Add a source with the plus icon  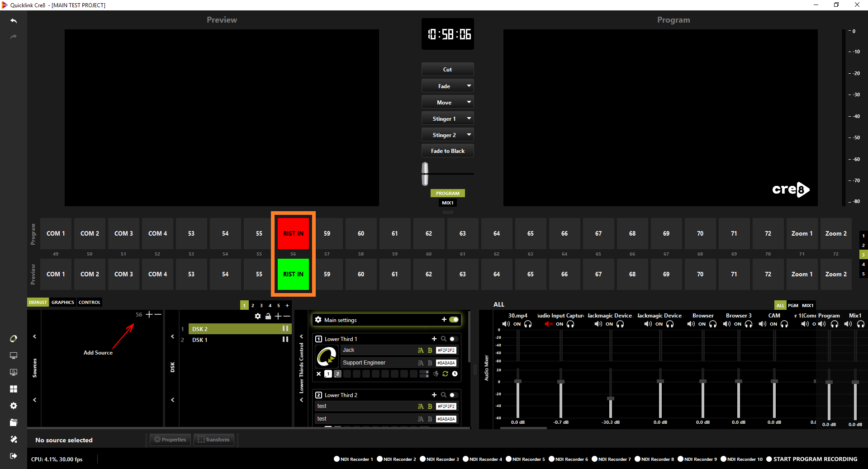point(149,314)
